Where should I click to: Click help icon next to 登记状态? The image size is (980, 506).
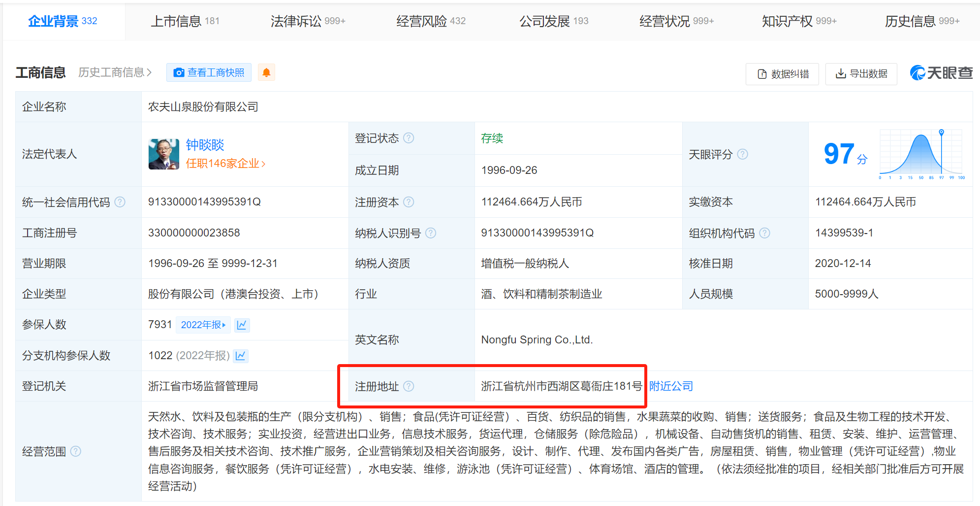click(409, 138)
